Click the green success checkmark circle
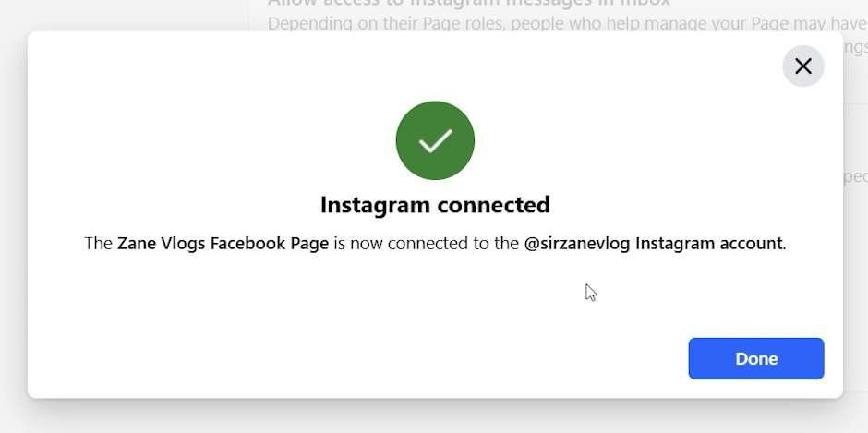The image size is (868, 433). click(435, 140)
